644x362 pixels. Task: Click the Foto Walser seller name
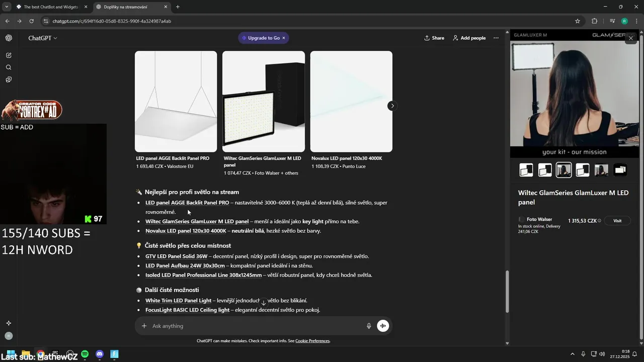tap(539, 219)
